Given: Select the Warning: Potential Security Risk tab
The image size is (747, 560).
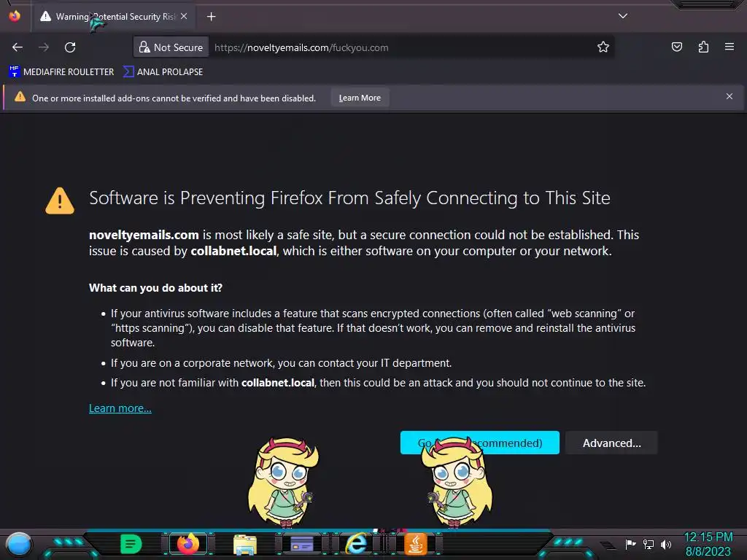Looking at the screenshot, I should click(115, 17).
